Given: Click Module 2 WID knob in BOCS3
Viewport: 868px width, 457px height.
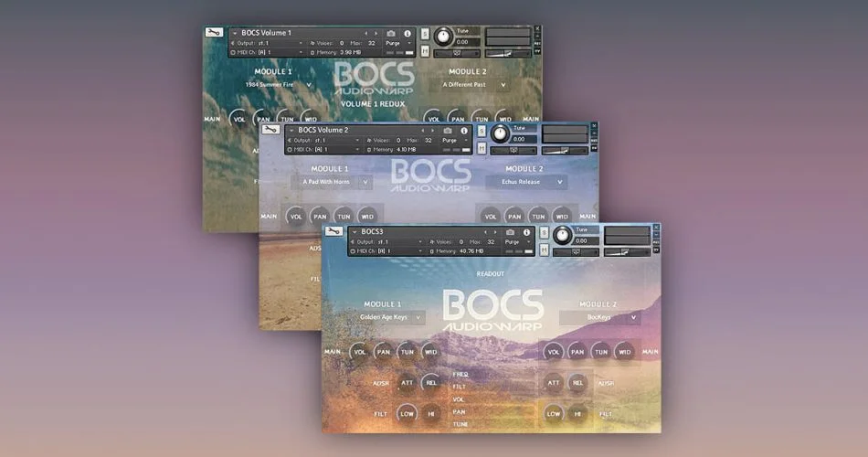Looking at the screenshot, I should [624, 352].
